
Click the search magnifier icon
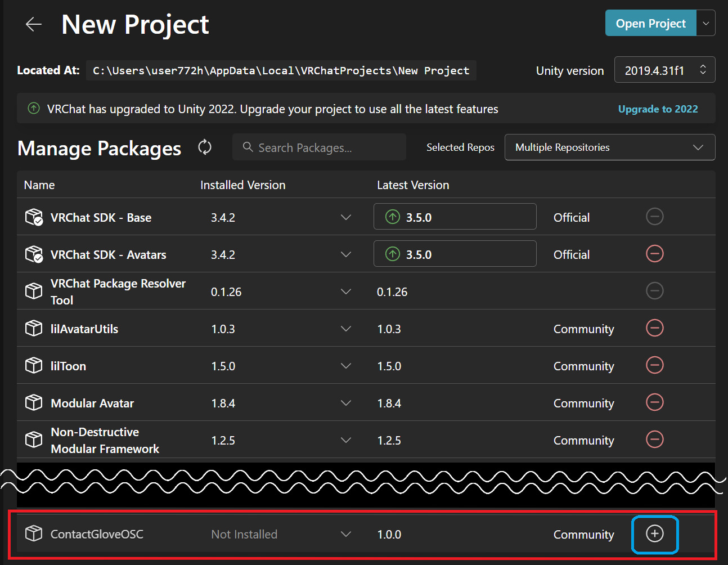(248, 147)
